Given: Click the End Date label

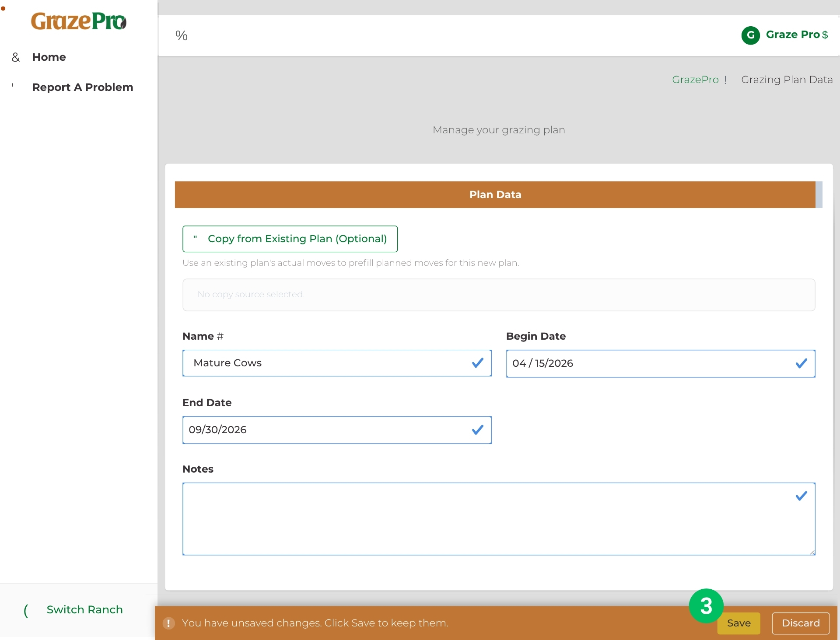Looking at the screenshot, I should point(207,403).
